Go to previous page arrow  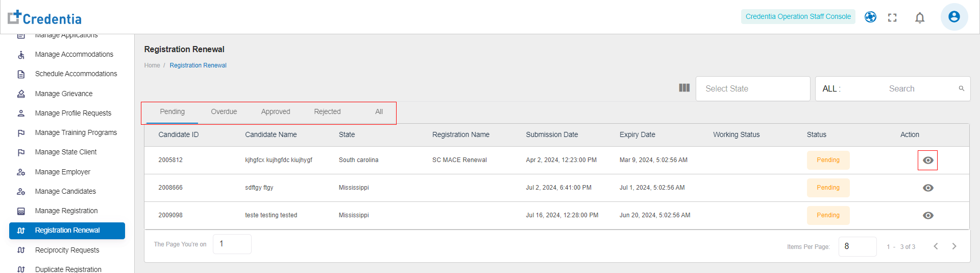[936, 246]
